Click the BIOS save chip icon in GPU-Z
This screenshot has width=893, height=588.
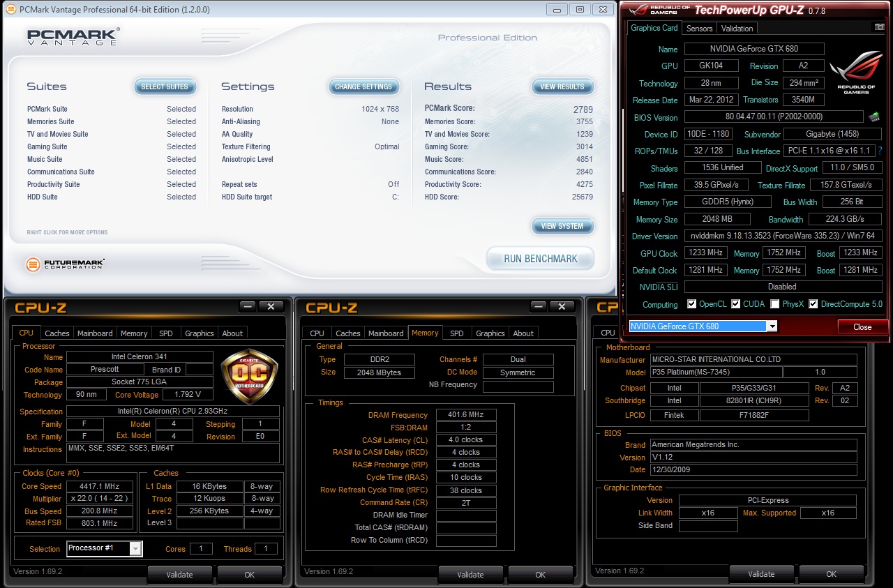[x=873, y=116]
